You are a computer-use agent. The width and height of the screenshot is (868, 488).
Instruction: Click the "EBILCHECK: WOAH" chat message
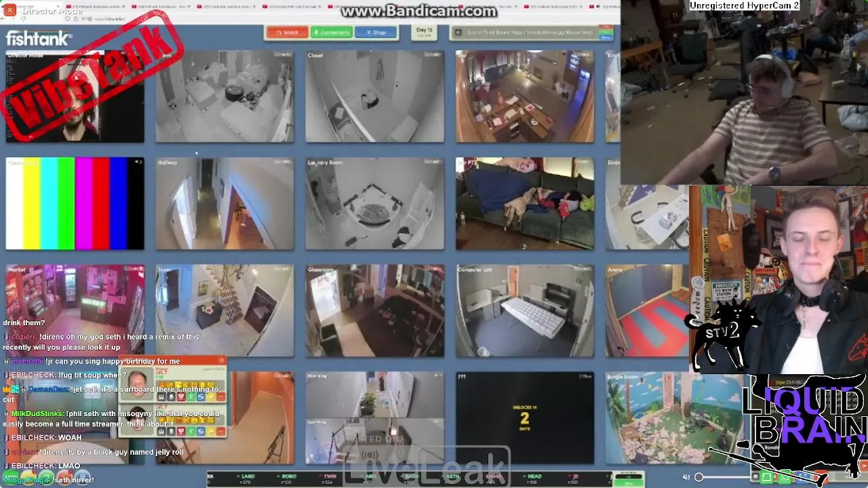(x=46, y=438)
